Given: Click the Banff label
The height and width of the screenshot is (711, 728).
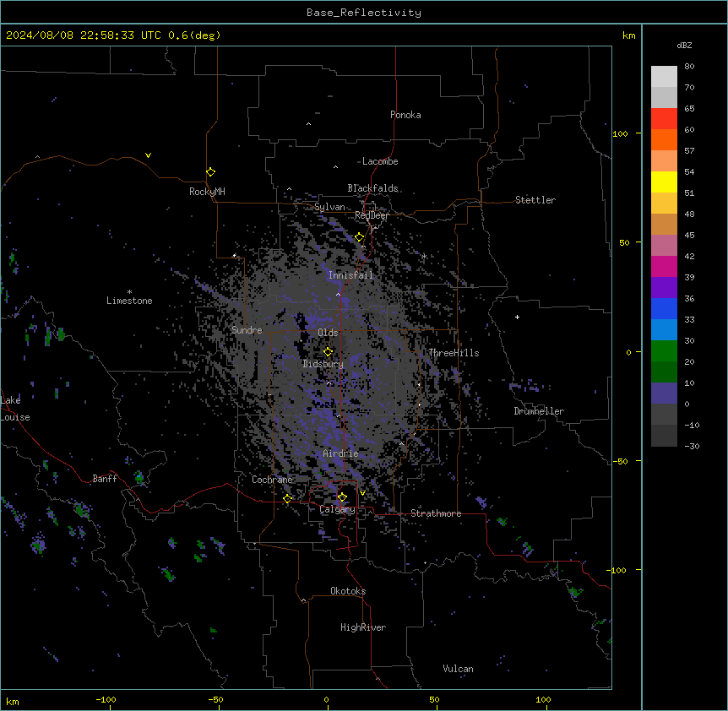Looking at the screenshot, I should [x=105, y=479].
